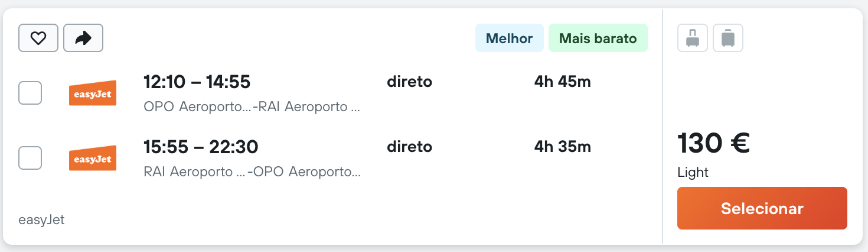Click the Light fare label
Image resolution: width=868 pixels, height=252 pixels.
[x=693, y=173]
